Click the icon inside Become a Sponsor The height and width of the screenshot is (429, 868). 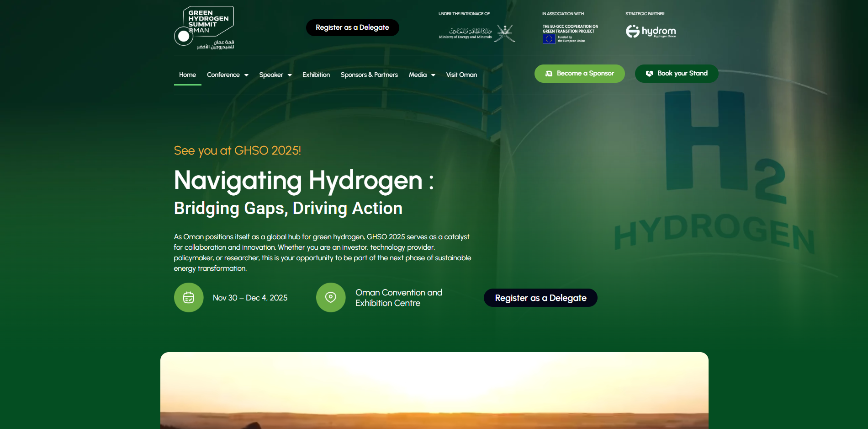point(549,74)
